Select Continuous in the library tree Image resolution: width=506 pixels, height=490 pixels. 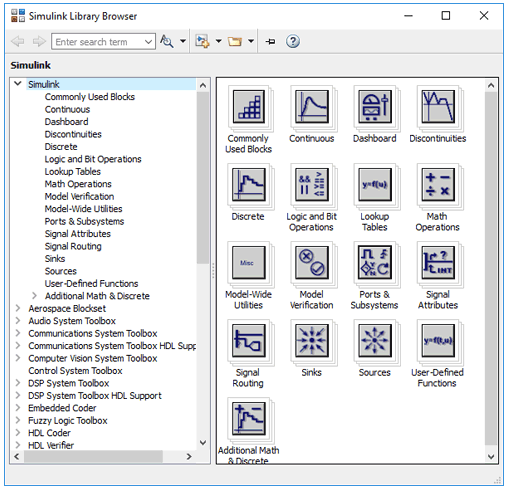(x=67, y=109)
